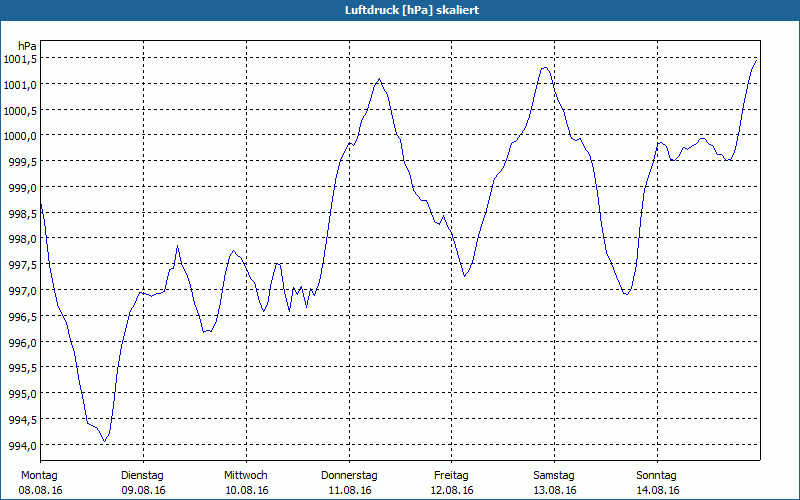Click the 995,5 axis value
The image size is (800, 500).
pyautogui.click(x=22, y=368)
